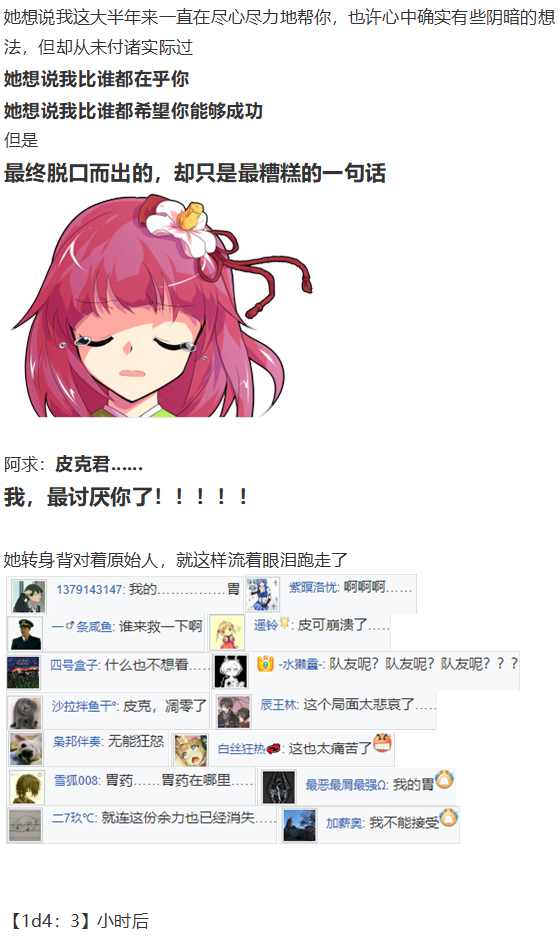
Task: Click the 最恶最屑最强Ω username
Action: 346,784
